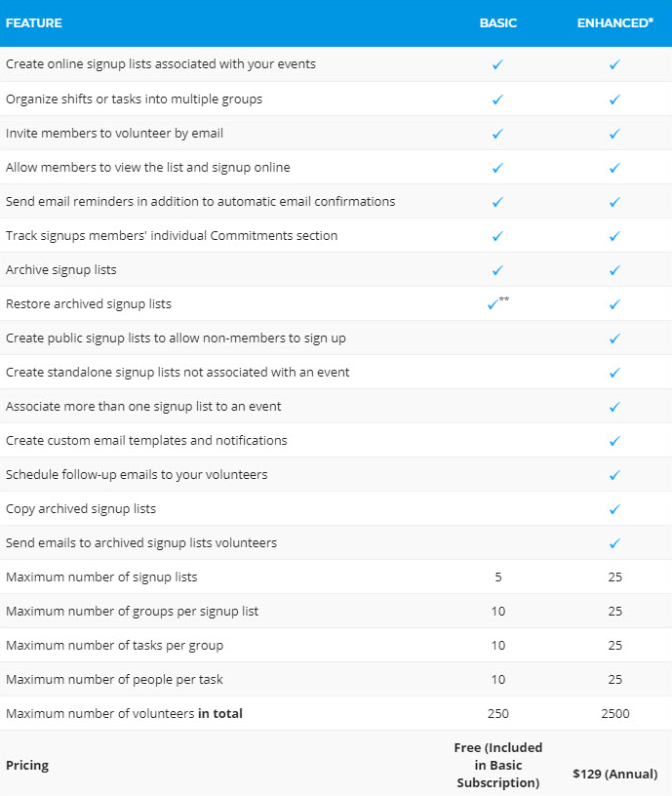Click the $129 (Annual) price
Viewport: 672px width, 796px height.
pos(614,774)
